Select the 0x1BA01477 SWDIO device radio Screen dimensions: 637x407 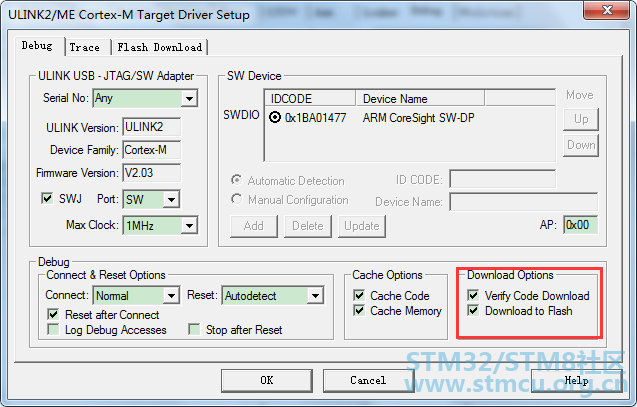pos(275,118)
